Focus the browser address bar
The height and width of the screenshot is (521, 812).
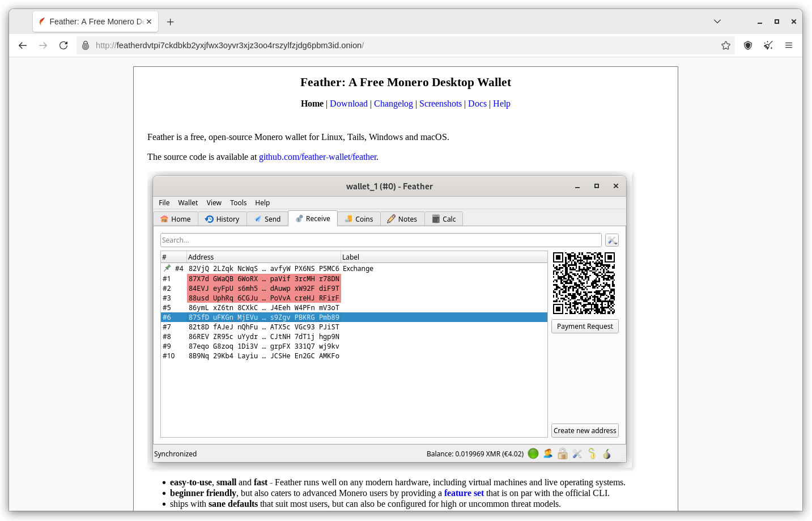[397, 45]
